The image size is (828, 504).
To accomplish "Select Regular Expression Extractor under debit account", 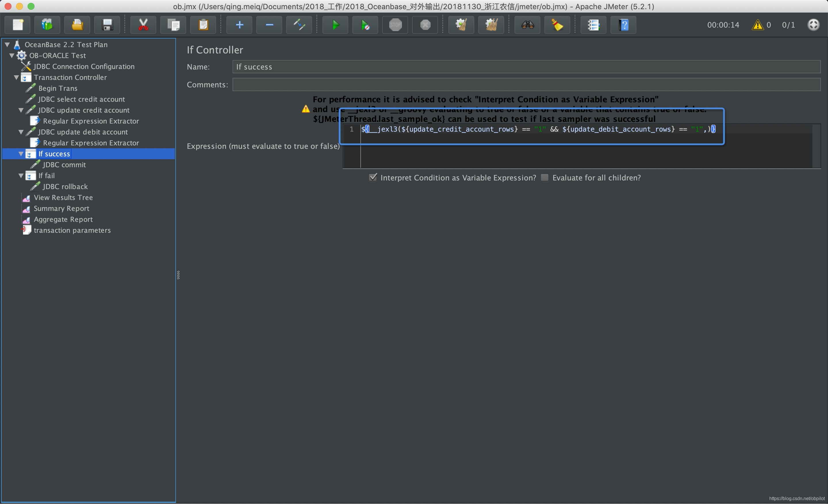I will (x=91, y=143).
